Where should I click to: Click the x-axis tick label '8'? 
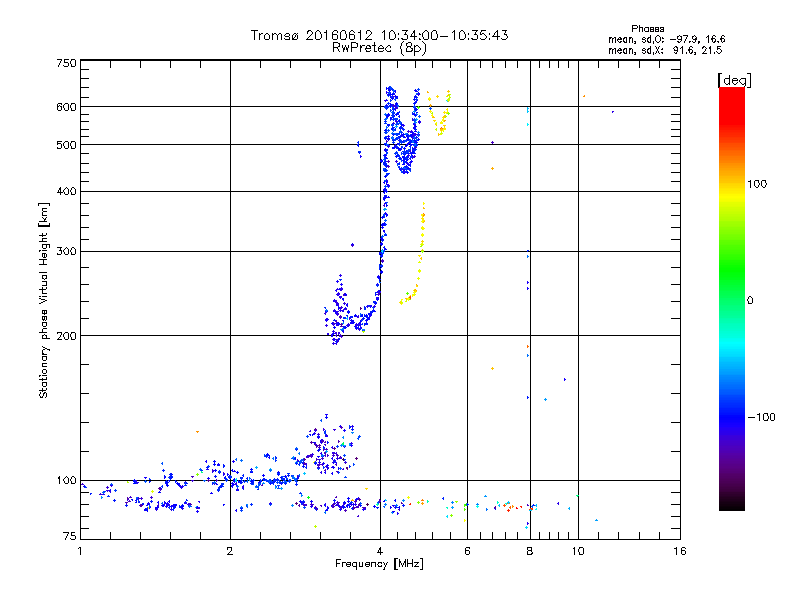point(530,551)
